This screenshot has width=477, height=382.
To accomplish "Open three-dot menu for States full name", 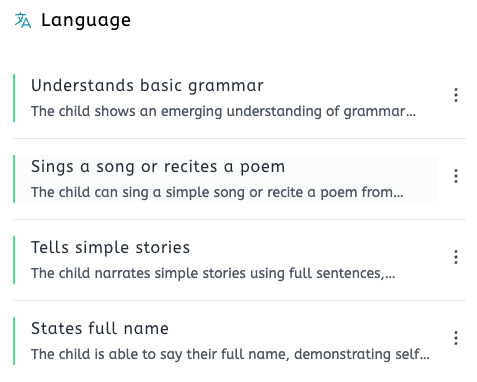I will click(x=456, y=338).
